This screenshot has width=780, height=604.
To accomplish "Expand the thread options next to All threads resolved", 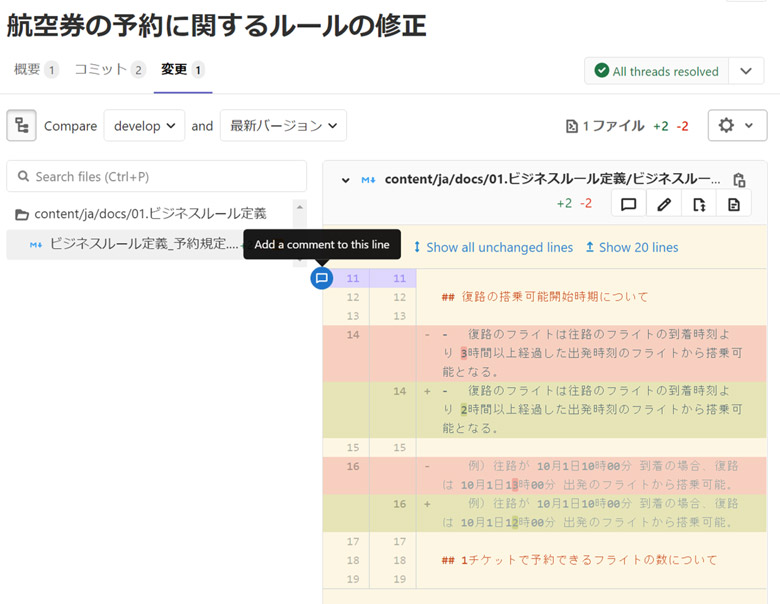I will tap(746, 71).
